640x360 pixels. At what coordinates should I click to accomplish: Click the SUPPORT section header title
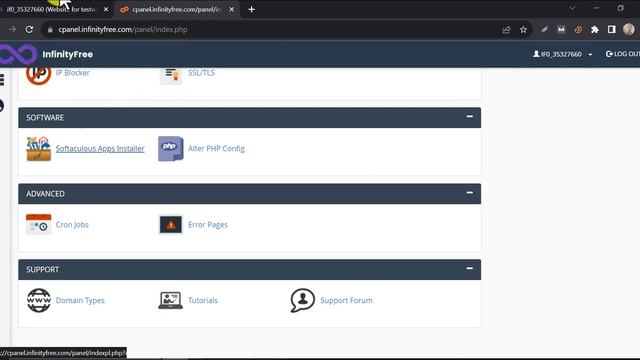pyautogui.click(x=43, y=270)
